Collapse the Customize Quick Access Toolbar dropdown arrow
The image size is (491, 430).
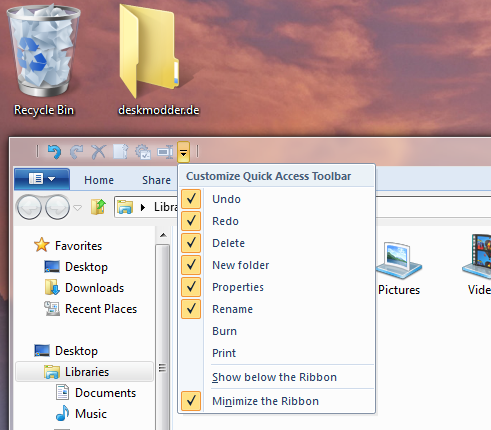click(x=183, y=152)
